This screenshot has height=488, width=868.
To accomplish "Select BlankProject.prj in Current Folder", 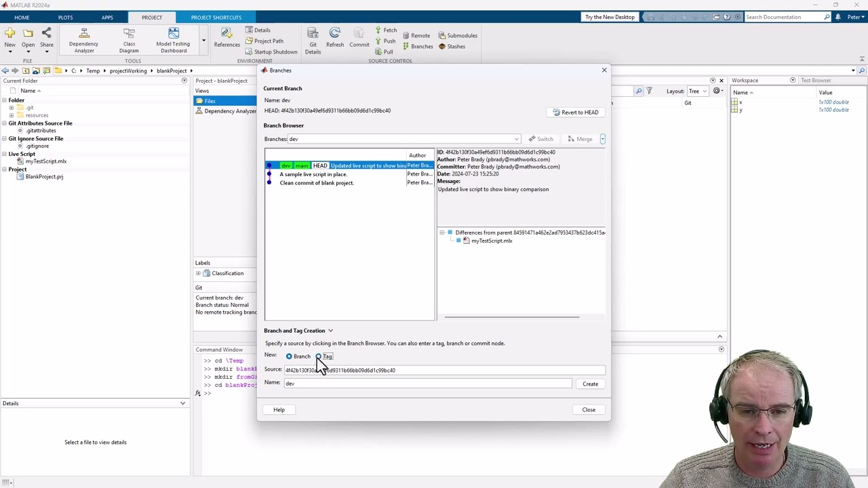I will (44, 177).
